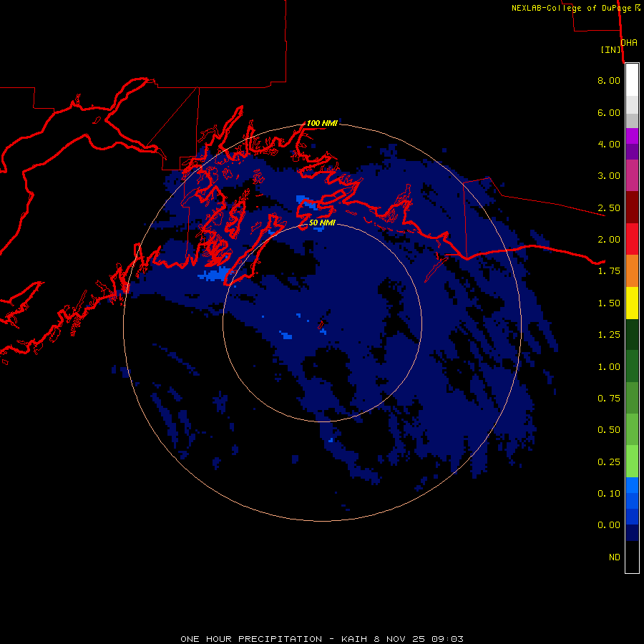Pick the white color swatch in legend
644x644 pixels.
tap(632, 80)
